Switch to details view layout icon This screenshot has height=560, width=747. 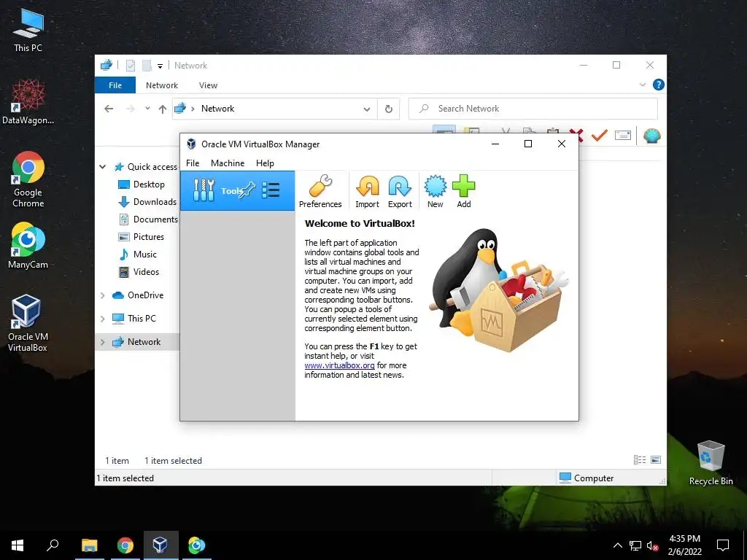[x=640, y=459]
